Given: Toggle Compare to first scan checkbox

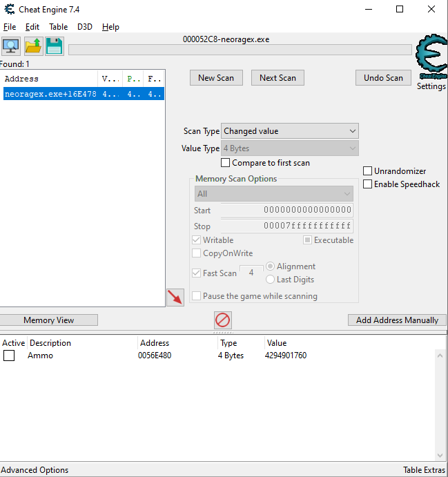Looking at the screenshot, I should (225, 163).
